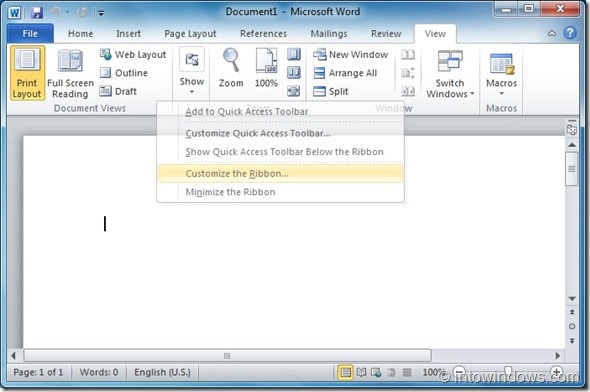This screenshot has height=392, width=590.
Task: Minimize the ribbon with the caret icon
Action: (552, 33)
